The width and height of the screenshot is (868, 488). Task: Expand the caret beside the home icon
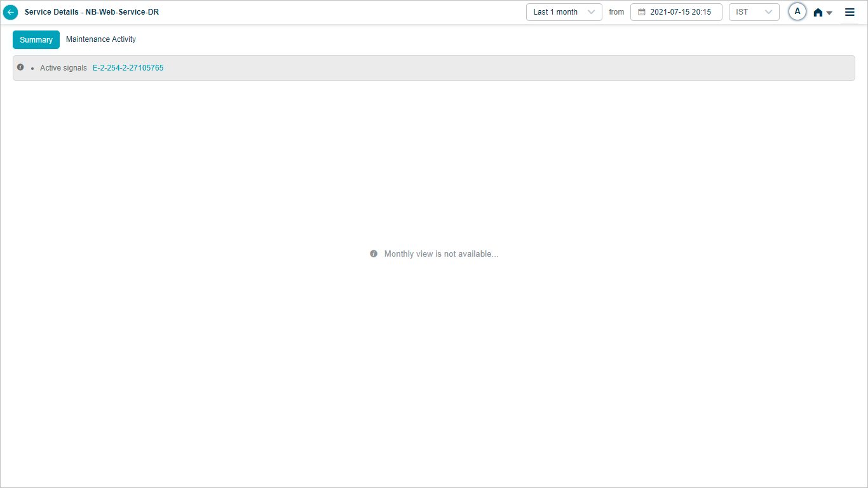pyautogui.click(x=829, y=13)
